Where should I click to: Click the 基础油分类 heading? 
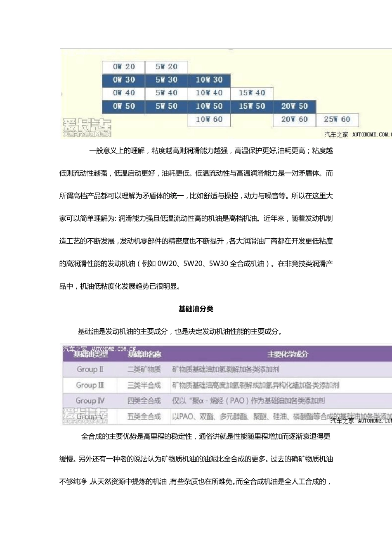click(196, 309)
